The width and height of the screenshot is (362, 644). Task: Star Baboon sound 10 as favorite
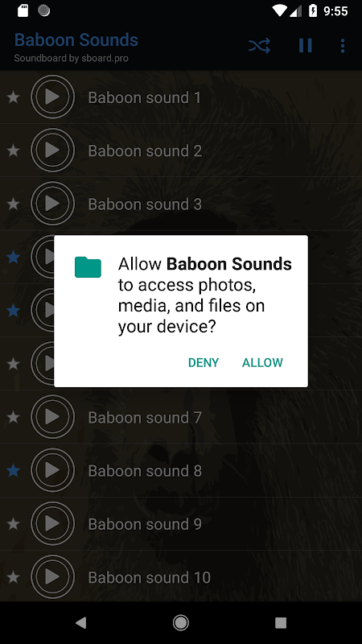pos(14,577)
